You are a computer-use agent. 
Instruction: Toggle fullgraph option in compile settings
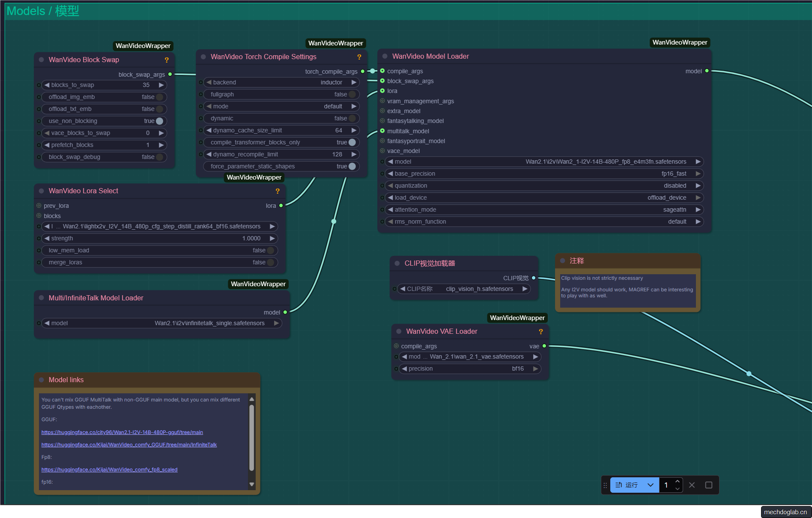click(352, 95)
